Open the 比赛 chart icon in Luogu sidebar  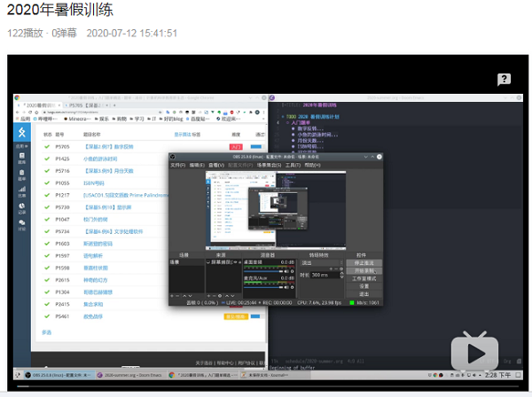point(21,191)
